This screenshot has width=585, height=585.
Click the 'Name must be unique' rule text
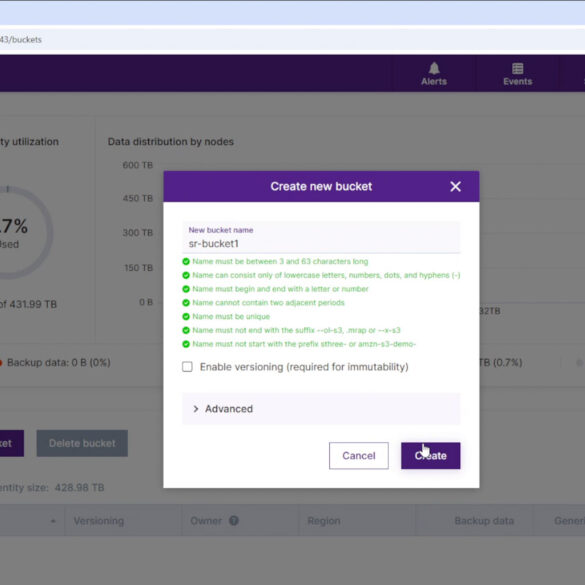click(231, 316)
